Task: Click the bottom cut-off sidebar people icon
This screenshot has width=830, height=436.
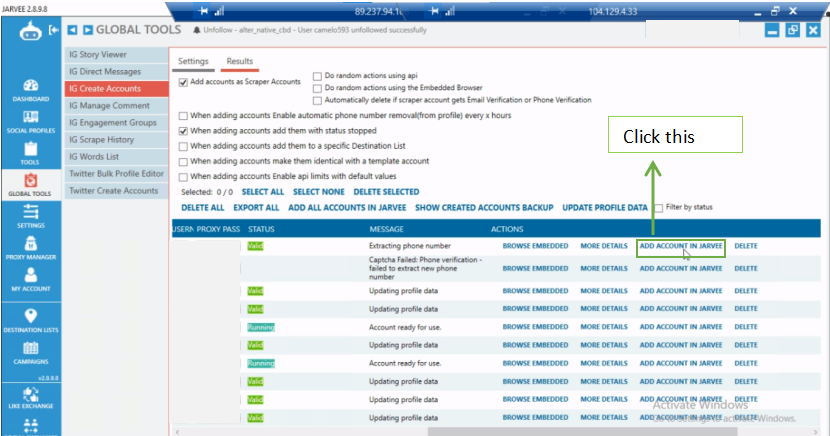Action: point(31,426)
